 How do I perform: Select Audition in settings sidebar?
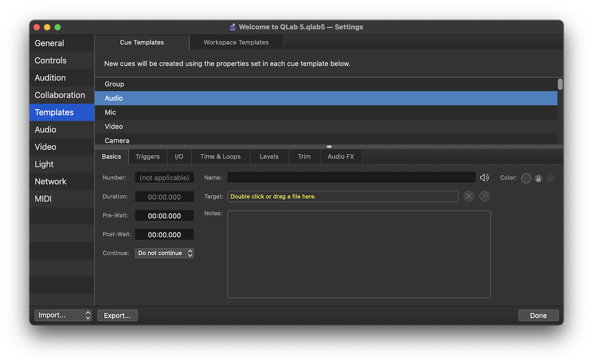pos(62,78)
